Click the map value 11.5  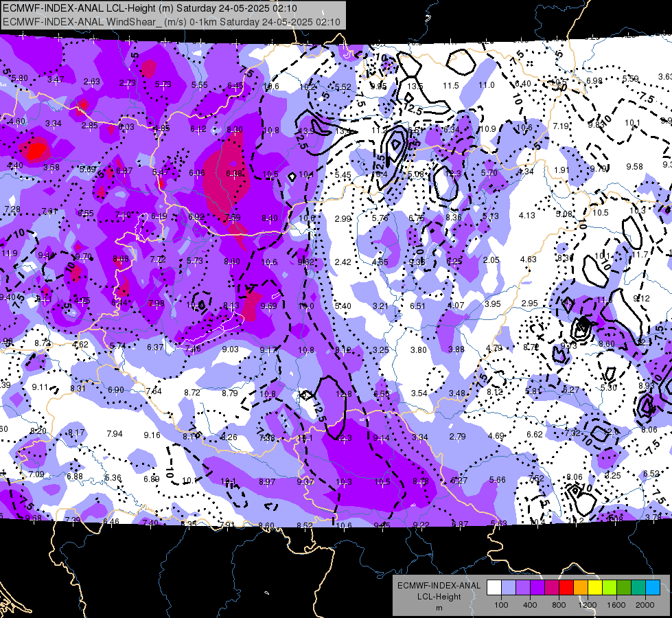coord(451,86)
